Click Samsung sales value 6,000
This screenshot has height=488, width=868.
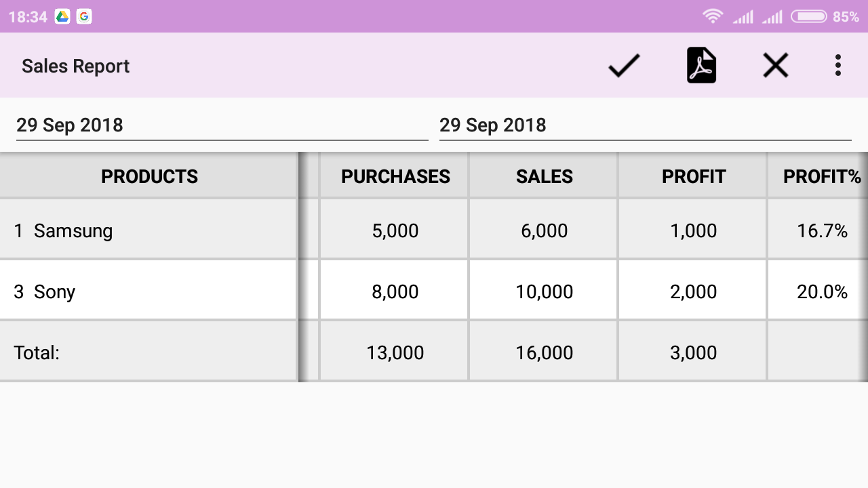(545, 230)
